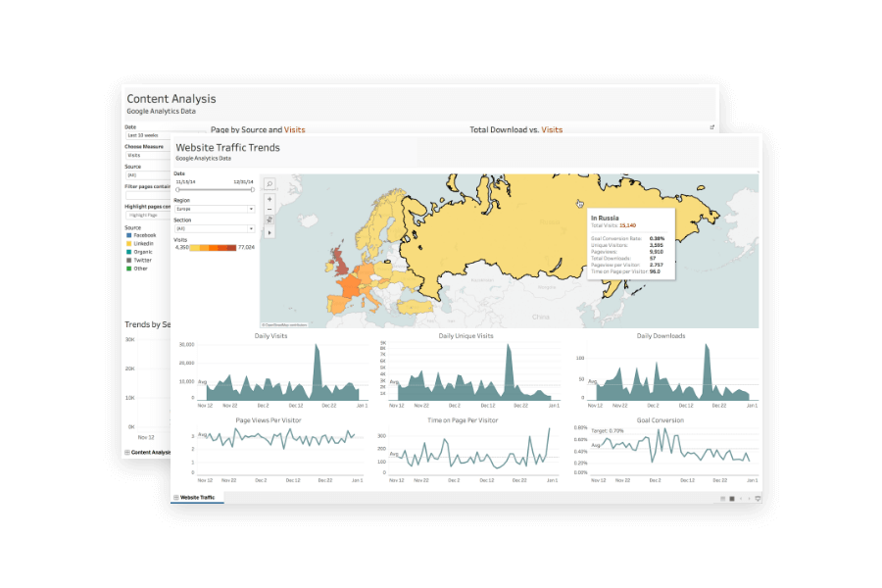Click the popout icon on Content Analysis
The height and width of the screenshot is (588, 882).
pyautogui.click(x=712, y=127)
